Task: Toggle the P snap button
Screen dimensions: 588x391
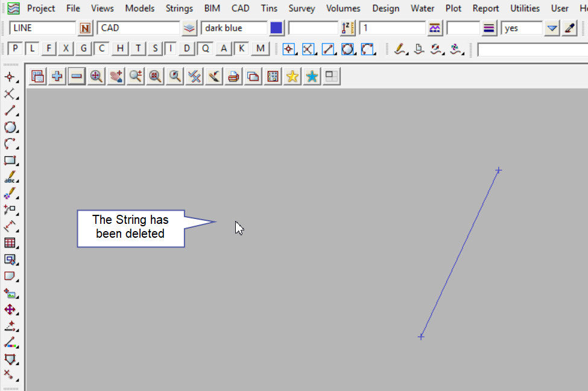Action: [15, 48]
